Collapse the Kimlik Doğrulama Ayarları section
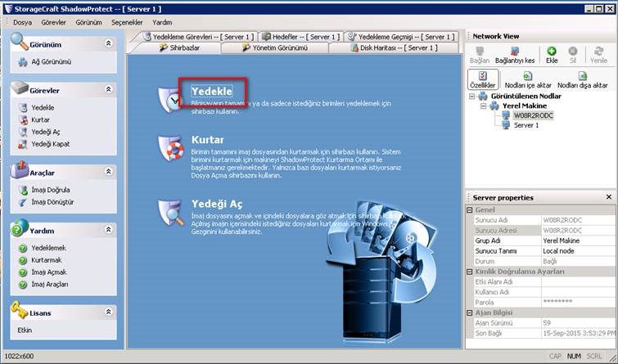 click(469, 272)
